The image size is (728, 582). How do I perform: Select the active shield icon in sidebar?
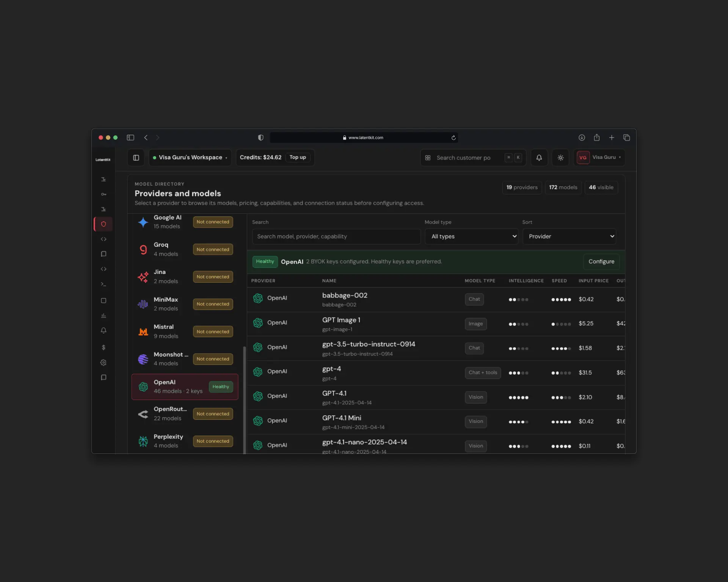pyautogui.click(x=104, y=224)
